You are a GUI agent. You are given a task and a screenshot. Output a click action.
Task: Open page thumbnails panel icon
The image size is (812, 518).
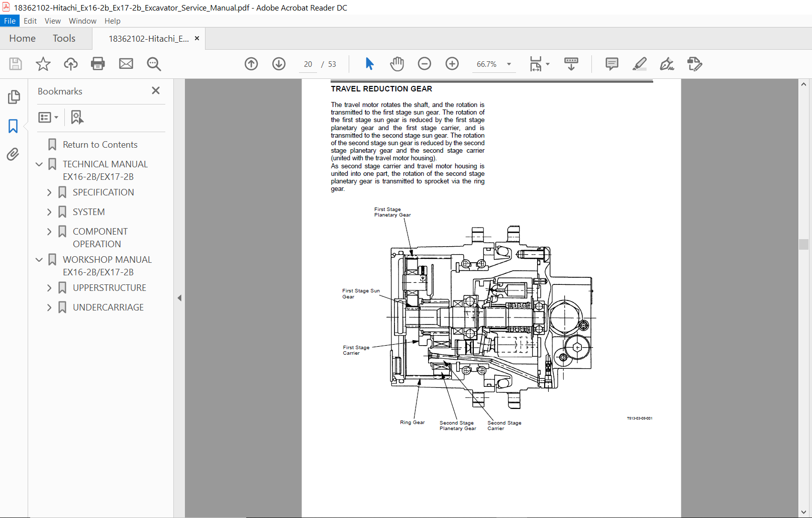coord(14,97)
